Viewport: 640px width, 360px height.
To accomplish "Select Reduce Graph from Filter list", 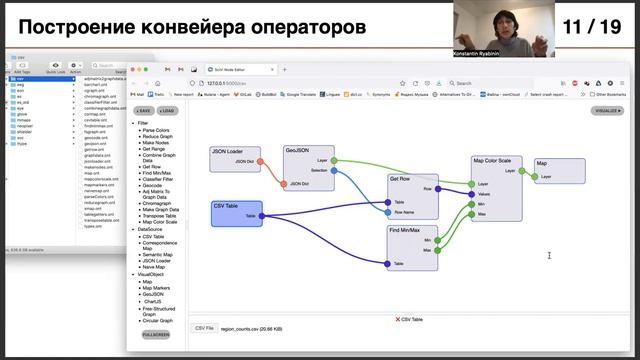I will (158, 136).
